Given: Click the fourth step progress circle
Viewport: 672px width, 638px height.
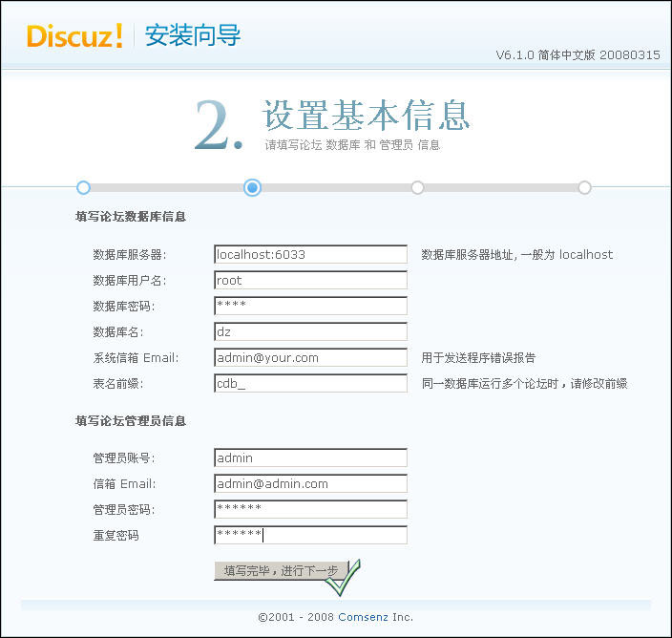Looking at the screenshot, I should (x=584, y=187).
